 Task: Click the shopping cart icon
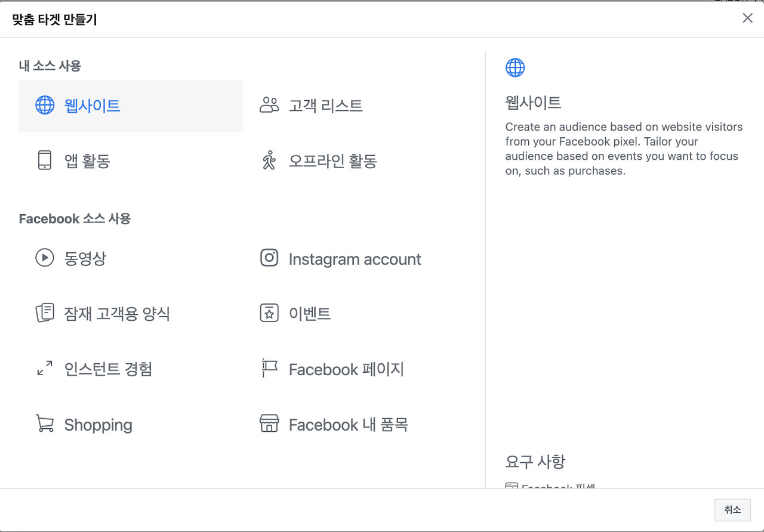45,424
